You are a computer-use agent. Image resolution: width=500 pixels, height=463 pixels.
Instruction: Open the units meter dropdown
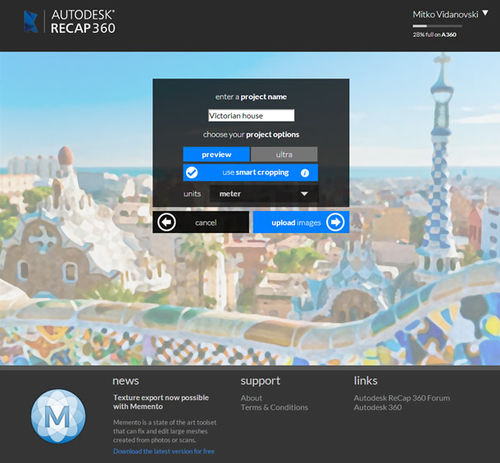click(264, 194)
